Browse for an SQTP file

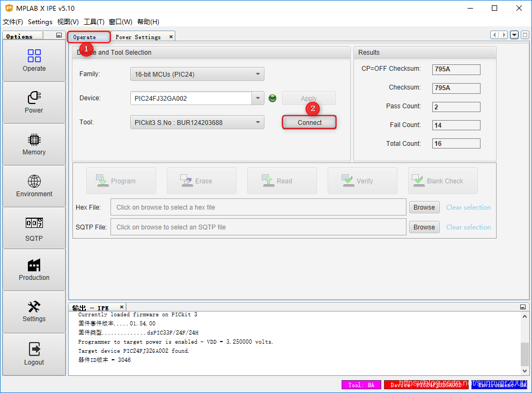pos(424,227)
